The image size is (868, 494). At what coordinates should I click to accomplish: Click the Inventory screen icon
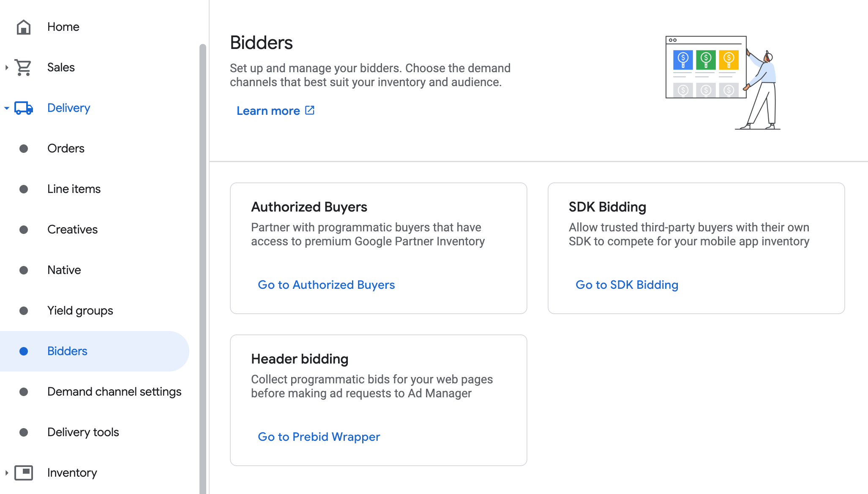point(24,472)
